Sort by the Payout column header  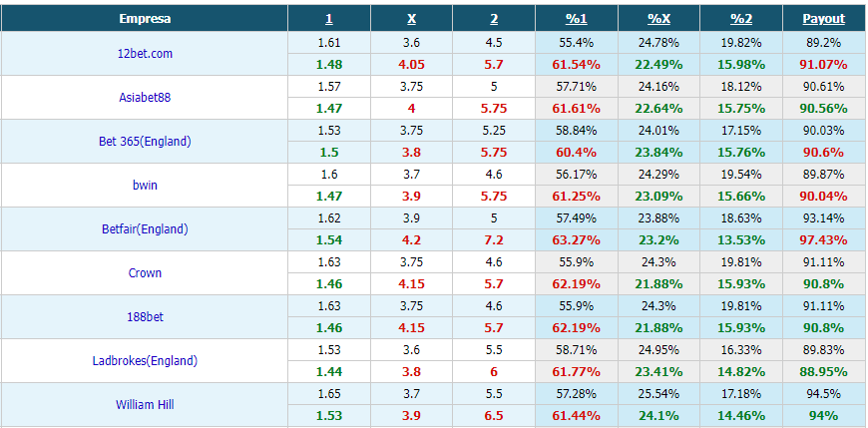coord(824,19)
